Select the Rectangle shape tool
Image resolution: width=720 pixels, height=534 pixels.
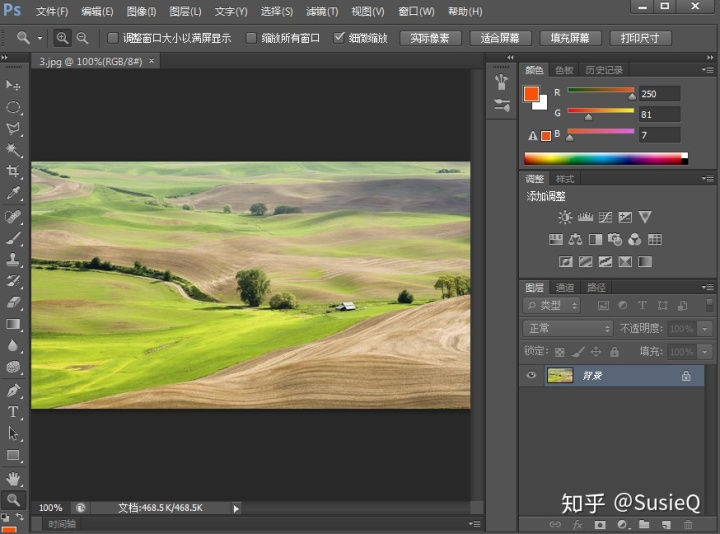[x=13, y=455]
